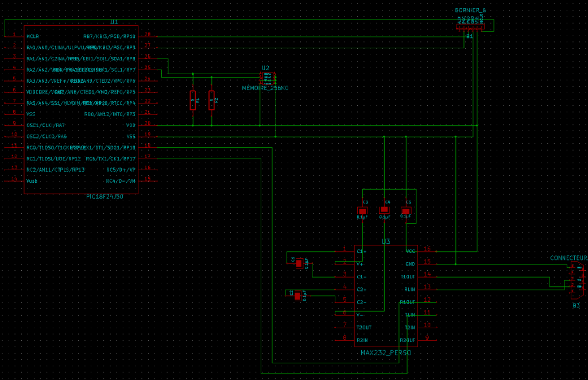588x380 pixels.
Task: Click the B3 DB9 connector symbol
Action: point(577,281)
